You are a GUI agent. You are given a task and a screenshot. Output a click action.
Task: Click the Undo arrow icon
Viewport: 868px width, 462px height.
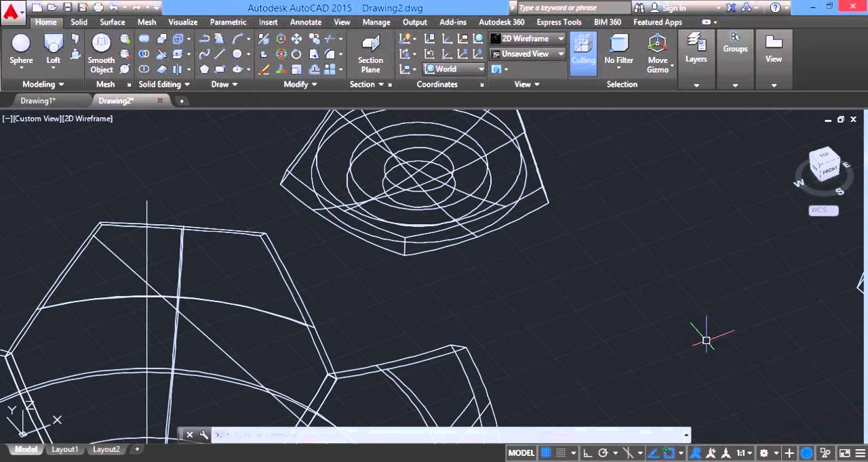[x=114, y=7]
